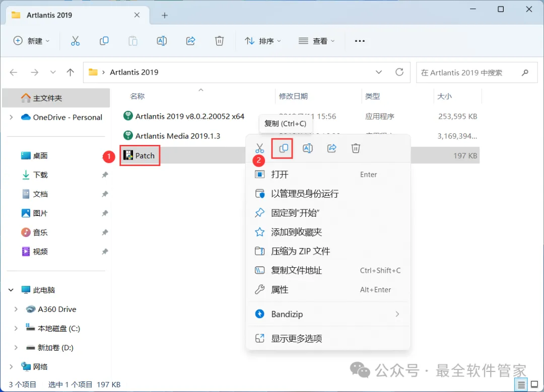Open 图片 in the sidebar

click(x=34, y=213)
